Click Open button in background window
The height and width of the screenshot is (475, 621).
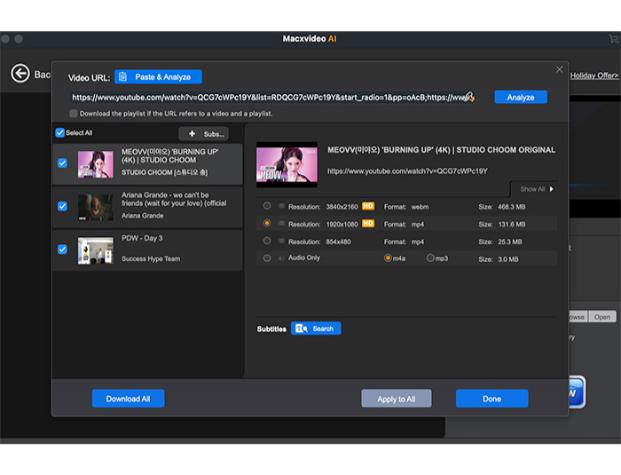click(x=602, y=317)
